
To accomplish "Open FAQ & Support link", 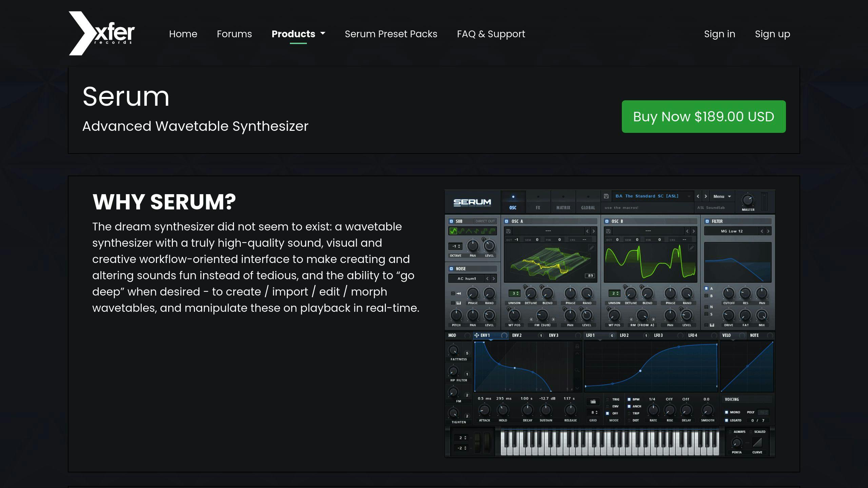I will (x=491, y=34).
